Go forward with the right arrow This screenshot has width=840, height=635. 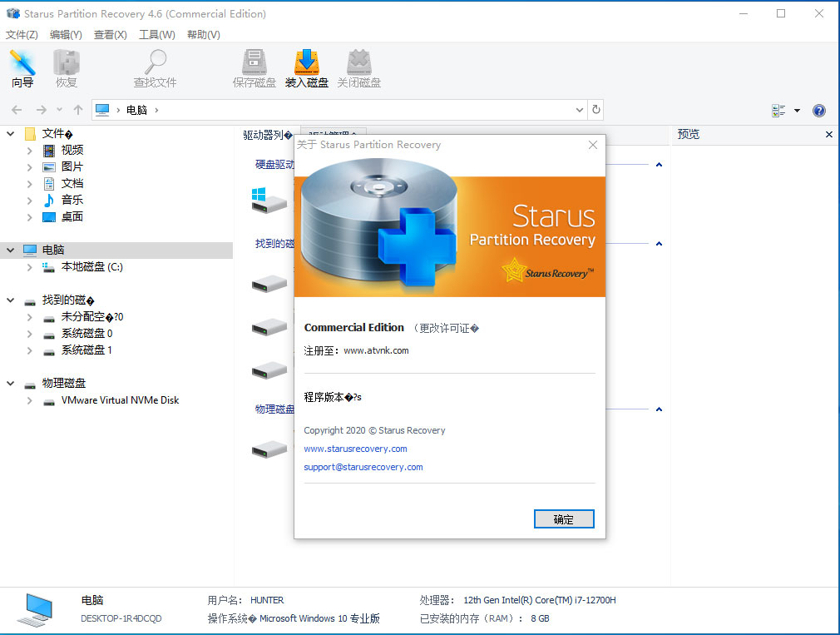click(42, 110)
